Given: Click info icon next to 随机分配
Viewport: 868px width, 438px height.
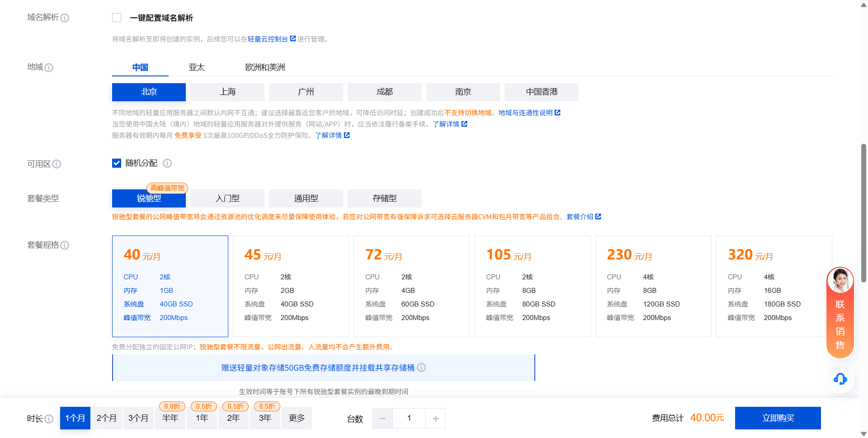Looking at the screenshot, I should tap(167, 163).
